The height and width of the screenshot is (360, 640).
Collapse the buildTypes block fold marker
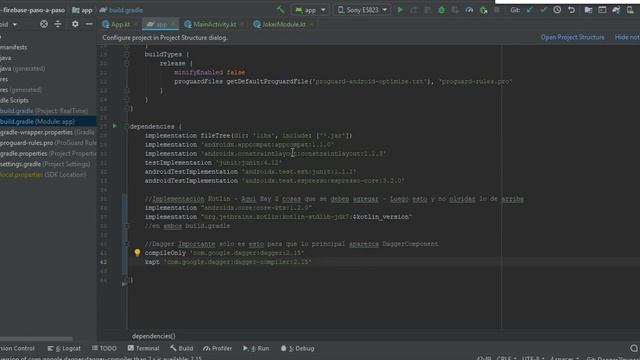(127, 54)
